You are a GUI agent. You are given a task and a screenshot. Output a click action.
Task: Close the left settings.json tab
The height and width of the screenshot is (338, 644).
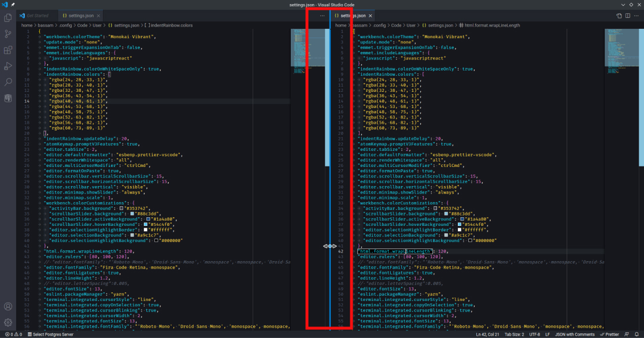99,16
